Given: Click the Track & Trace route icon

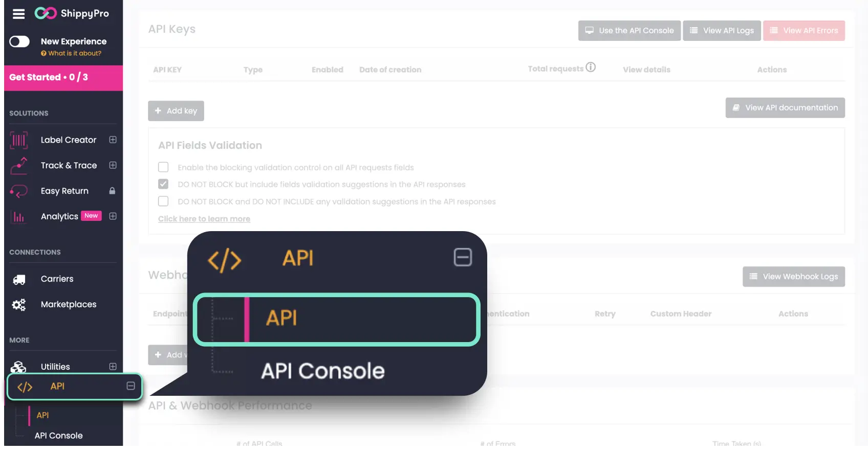Looking at the screenshot, I should 19,166.
